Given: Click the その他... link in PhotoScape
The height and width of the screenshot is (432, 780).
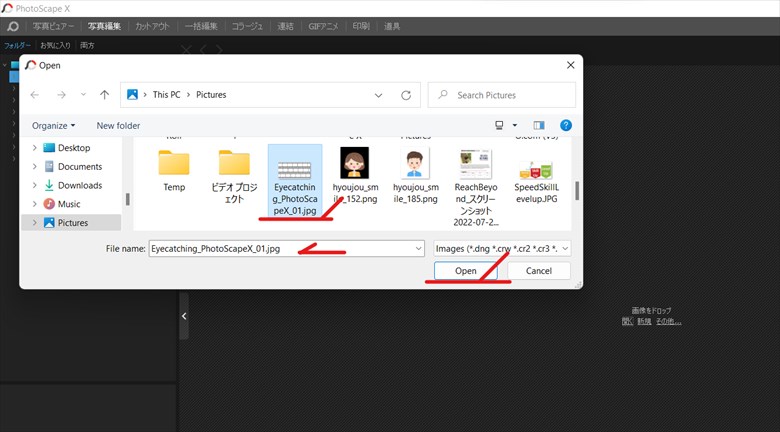Looking at the screenshot, I should [x=669, y=322].
